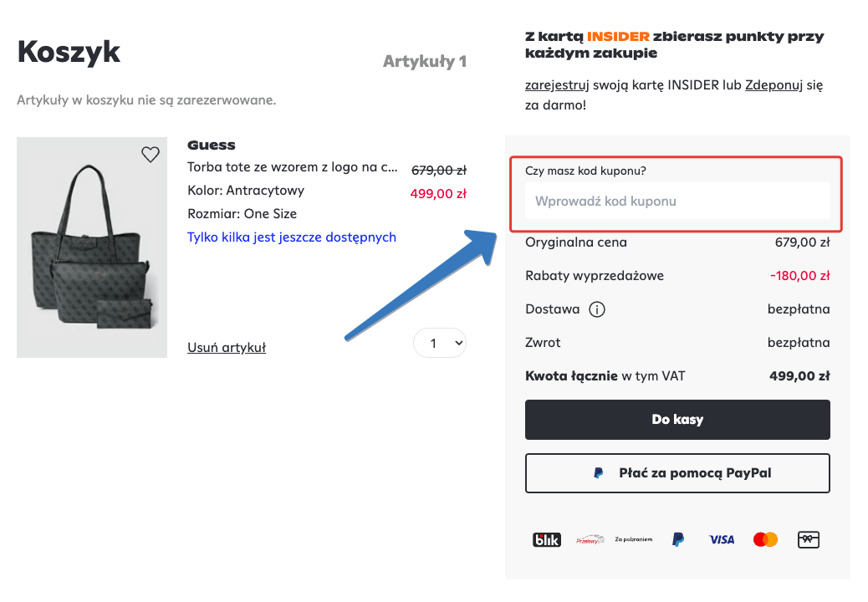Click the Guess brand name

(212, 145)
